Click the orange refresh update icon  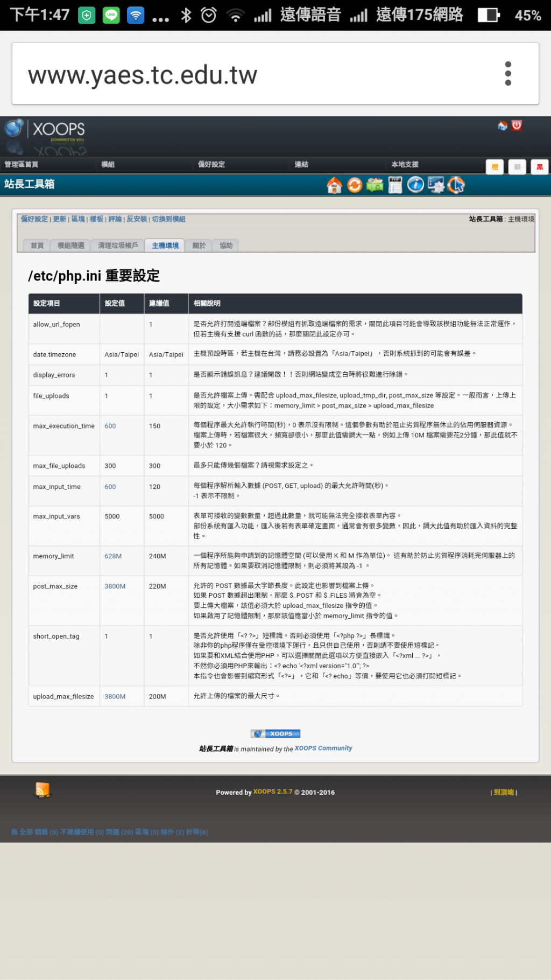[x=355, y=185]
